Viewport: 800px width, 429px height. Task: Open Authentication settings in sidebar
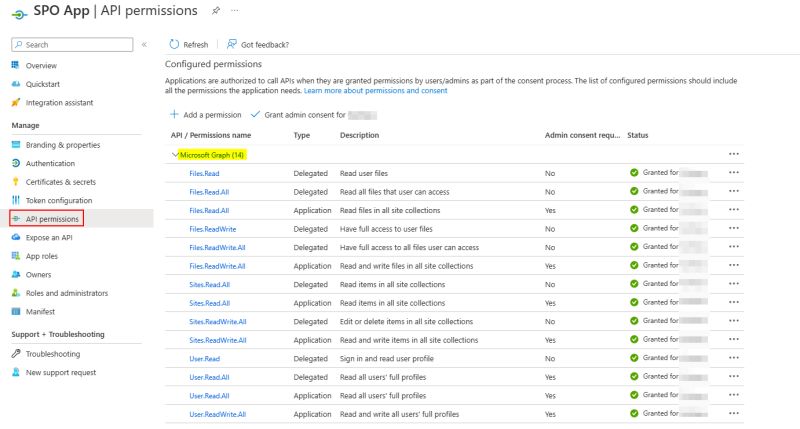click(50, 163)
